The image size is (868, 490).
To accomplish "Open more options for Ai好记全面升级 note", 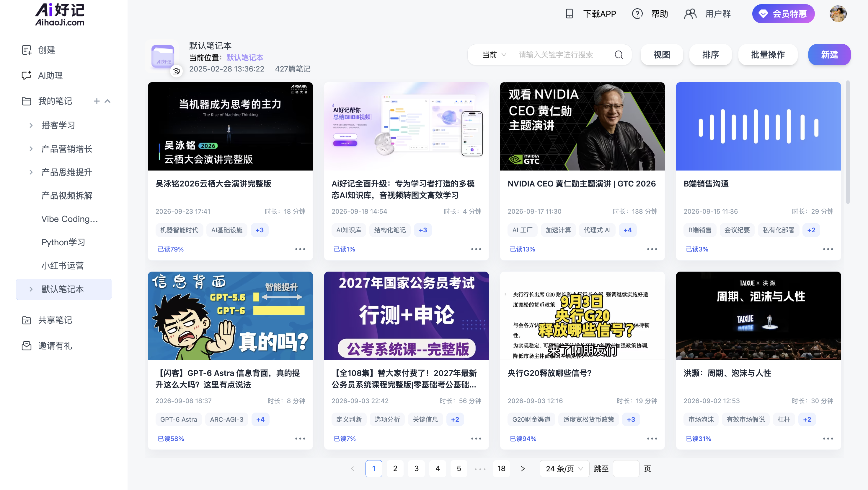I will pos(476,249).
